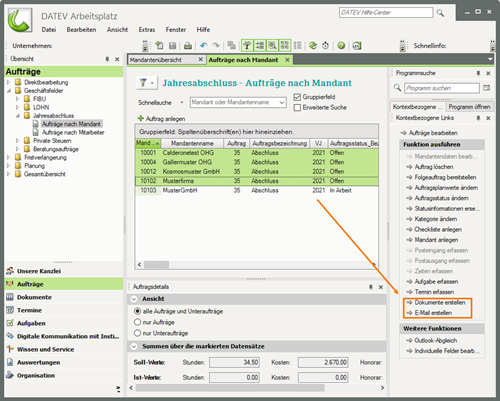This screenshot has height=401, width=500.
Task: Click the Auftragsstatus ändern link
Action: [441, 198]
